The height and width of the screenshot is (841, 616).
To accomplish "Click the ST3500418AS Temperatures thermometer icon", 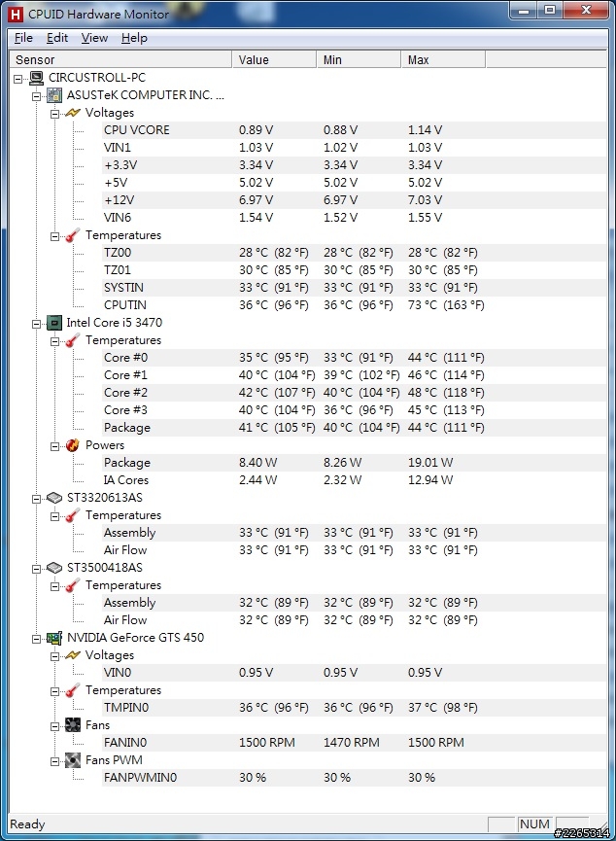I will [72, 585].
